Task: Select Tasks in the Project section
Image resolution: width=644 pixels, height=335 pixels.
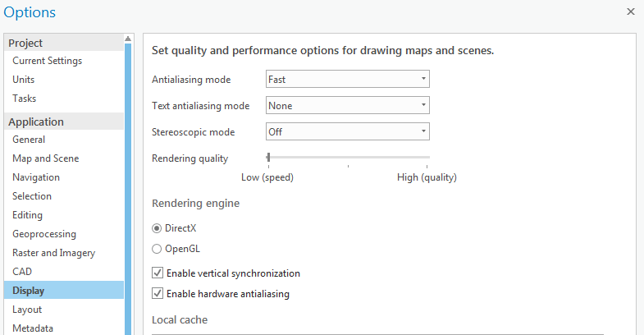Action: (25, 99)
